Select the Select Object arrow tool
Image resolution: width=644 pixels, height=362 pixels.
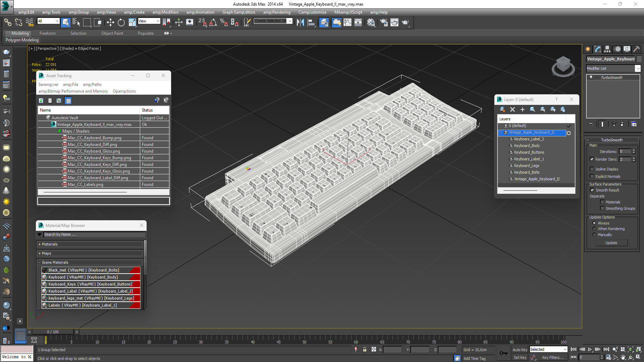65,22
